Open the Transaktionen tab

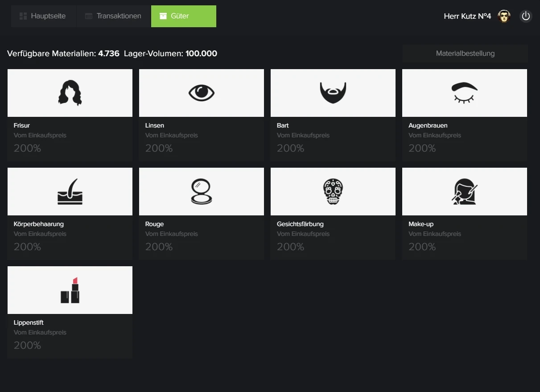[114, 16]
